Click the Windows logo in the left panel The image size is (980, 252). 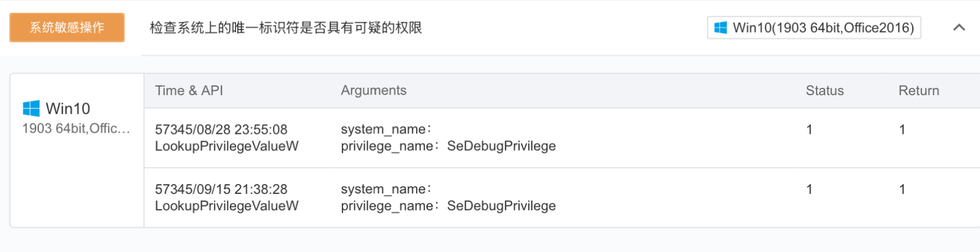pyautogui.click(x=31, y=108)
